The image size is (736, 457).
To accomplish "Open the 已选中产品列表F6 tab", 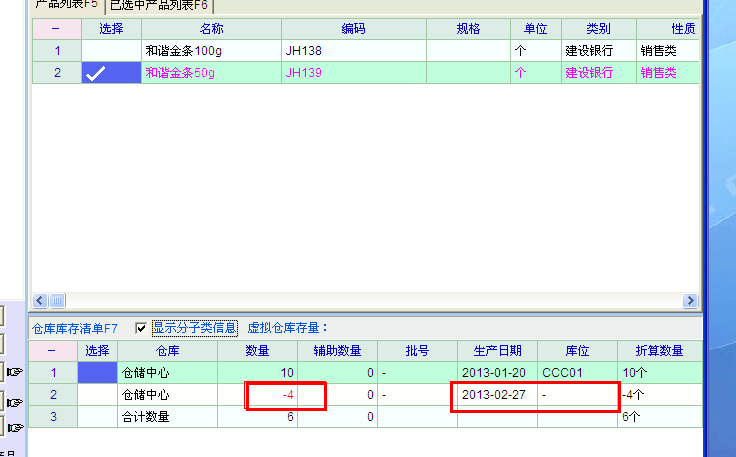I will point(159,5).
